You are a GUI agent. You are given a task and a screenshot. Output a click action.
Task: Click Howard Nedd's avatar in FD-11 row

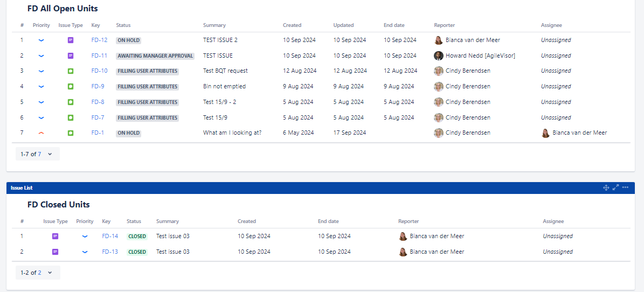[439, 55]
